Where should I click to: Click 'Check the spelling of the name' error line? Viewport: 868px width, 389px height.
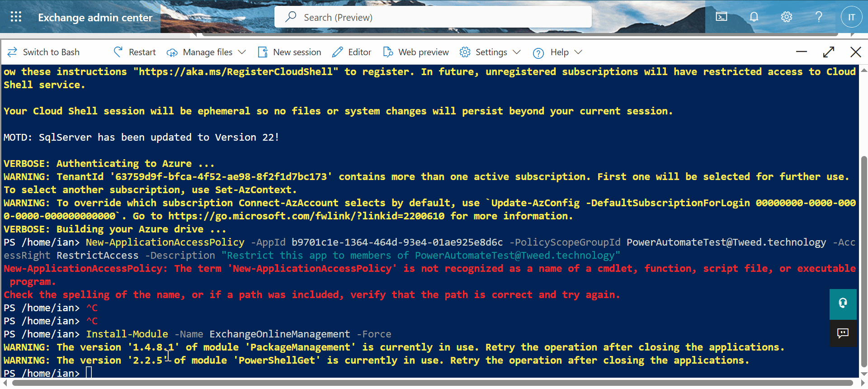(312, 294)
